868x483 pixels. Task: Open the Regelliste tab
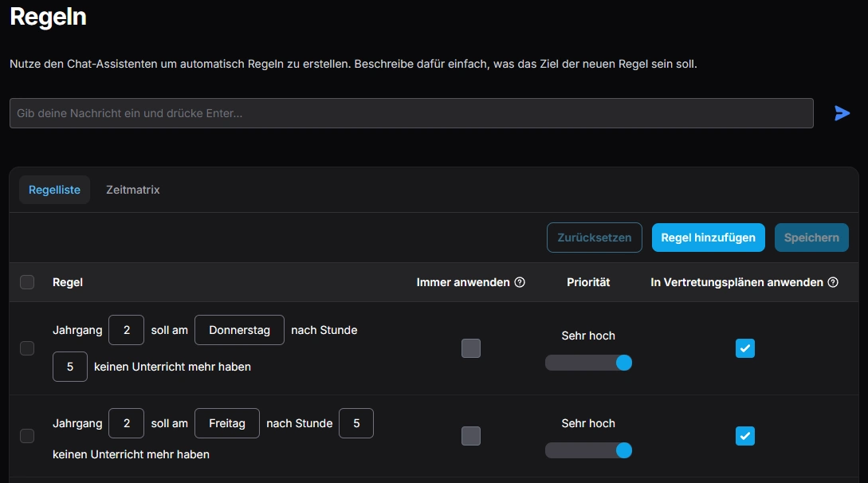(x=54, y=190)
